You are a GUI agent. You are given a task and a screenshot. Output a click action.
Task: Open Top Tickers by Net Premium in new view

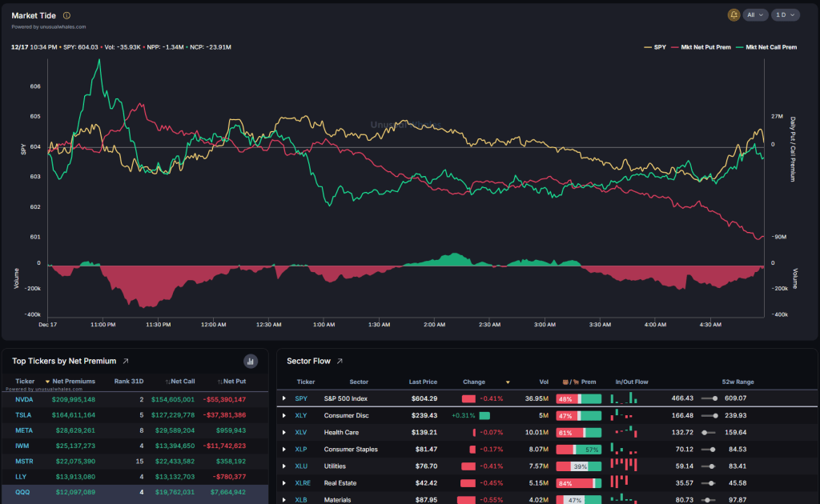click(125, 362)
